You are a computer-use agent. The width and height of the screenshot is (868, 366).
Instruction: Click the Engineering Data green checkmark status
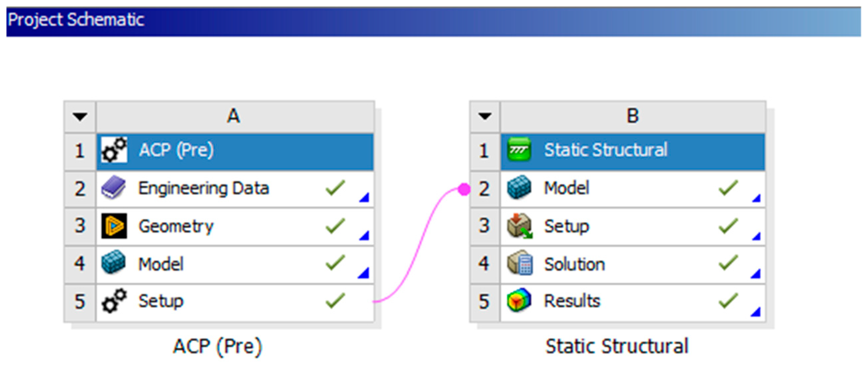[335, 188]
